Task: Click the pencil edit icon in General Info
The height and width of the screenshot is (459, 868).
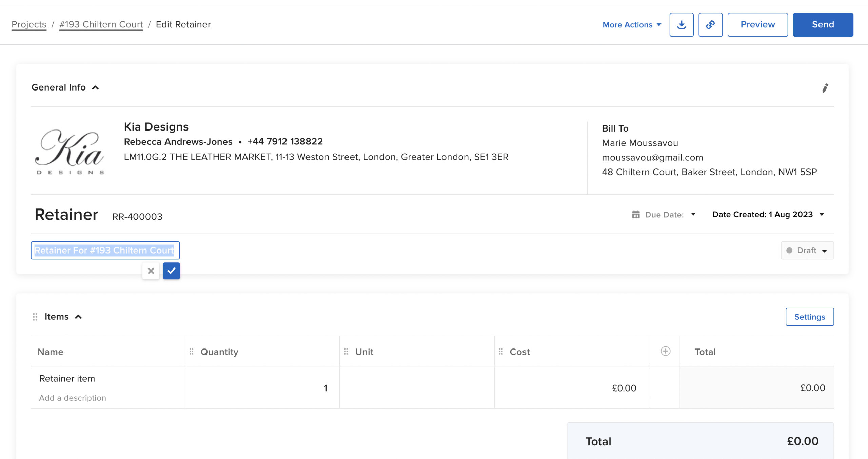Action: [x=825, y=88]
